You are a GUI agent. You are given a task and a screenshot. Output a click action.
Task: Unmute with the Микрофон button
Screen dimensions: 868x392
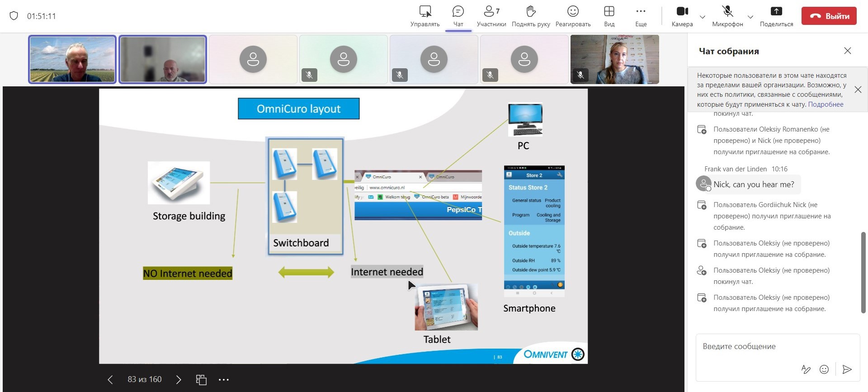(x=727, y=16)
